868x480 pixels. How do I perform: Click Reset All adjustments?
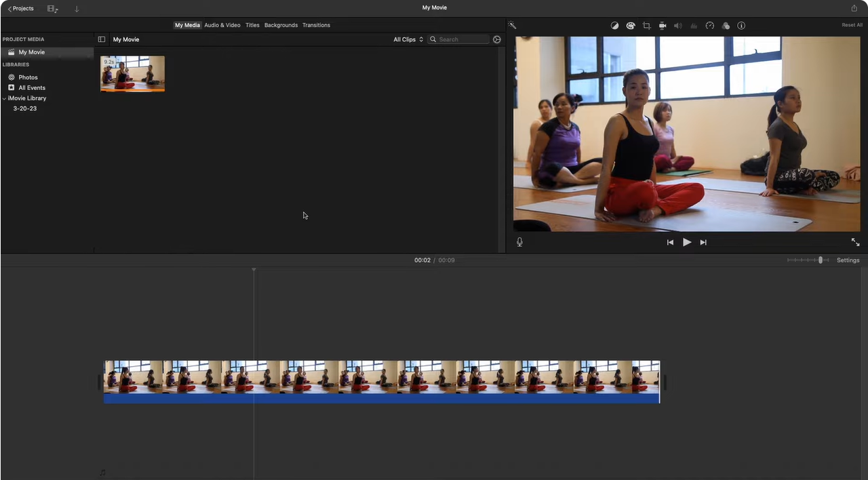[852, 25]
